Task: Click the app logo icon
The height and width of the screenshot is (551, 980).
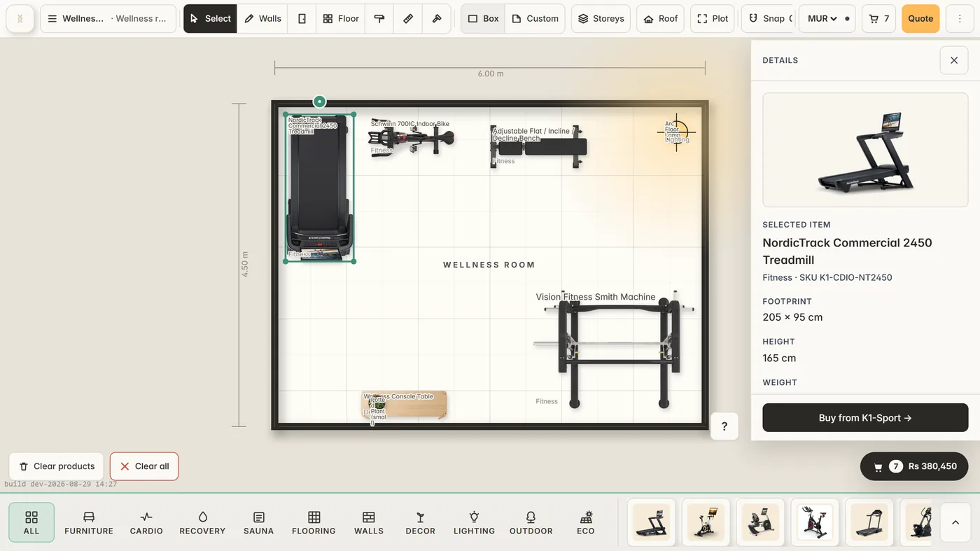Action: click(x=20, y=19)
